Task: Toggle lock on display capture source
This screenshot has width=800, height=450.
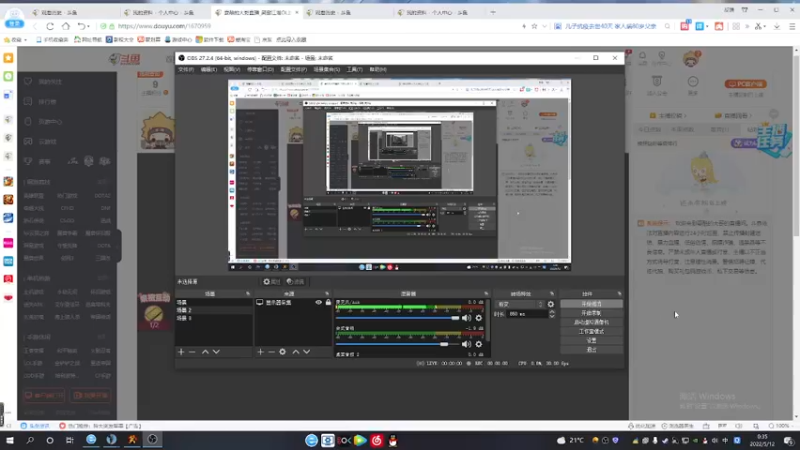Action: 328,303
